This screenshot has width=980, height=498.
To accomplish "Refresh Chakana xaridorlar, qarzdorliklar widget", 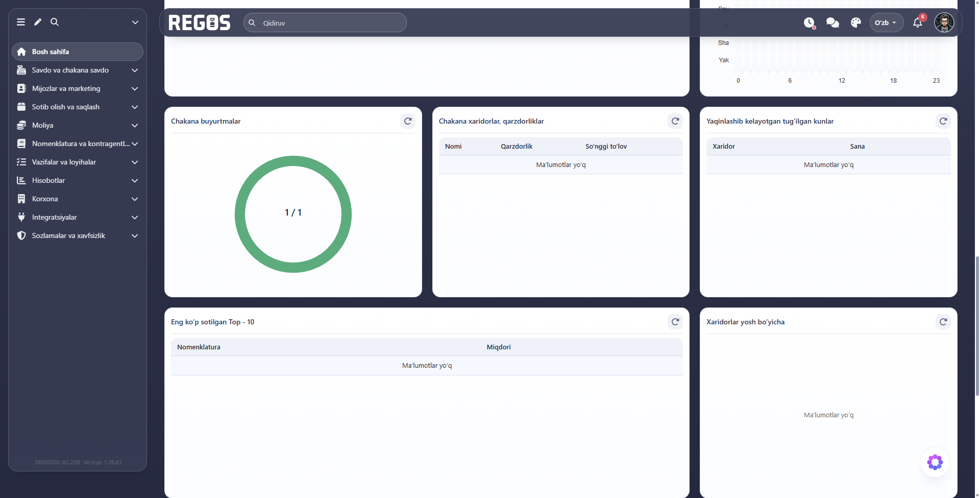I will (675, 121).
